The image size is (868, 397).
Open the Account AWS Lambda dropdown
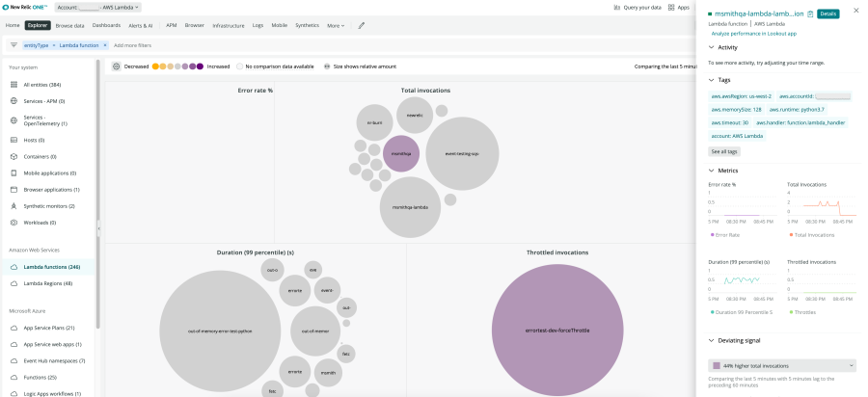pos(98,8)
